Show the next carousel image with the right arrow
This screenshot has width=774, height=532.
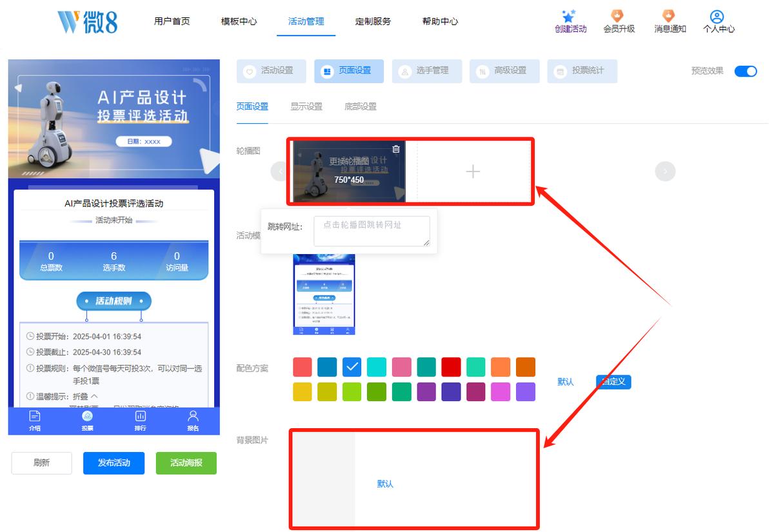click(x=665, y=171)
